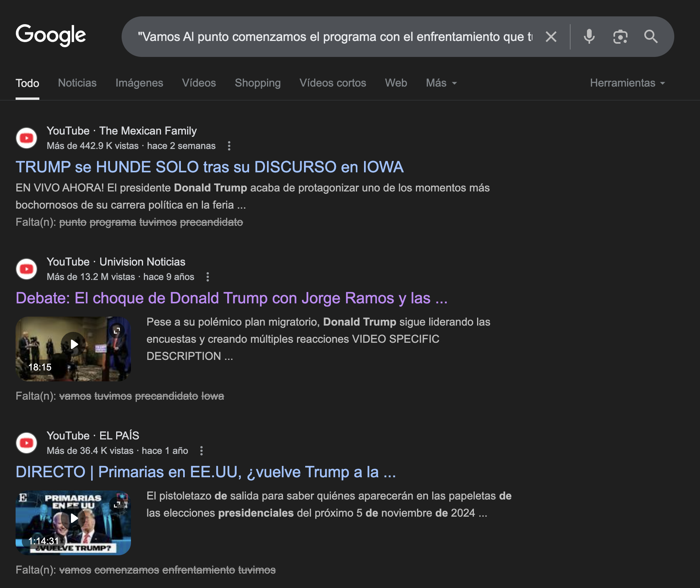
Task: Click 'YouTube · EL PAÍS' source text
Action: pos(93,436)
